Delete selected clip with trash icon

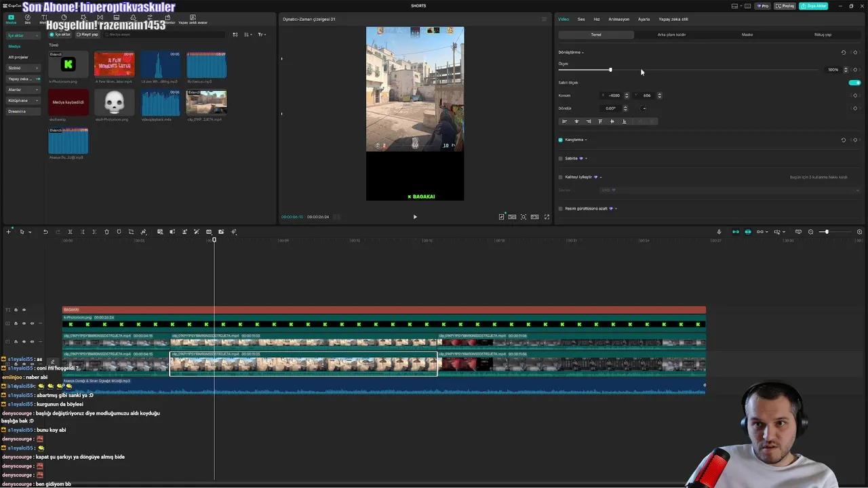point(106,232)
